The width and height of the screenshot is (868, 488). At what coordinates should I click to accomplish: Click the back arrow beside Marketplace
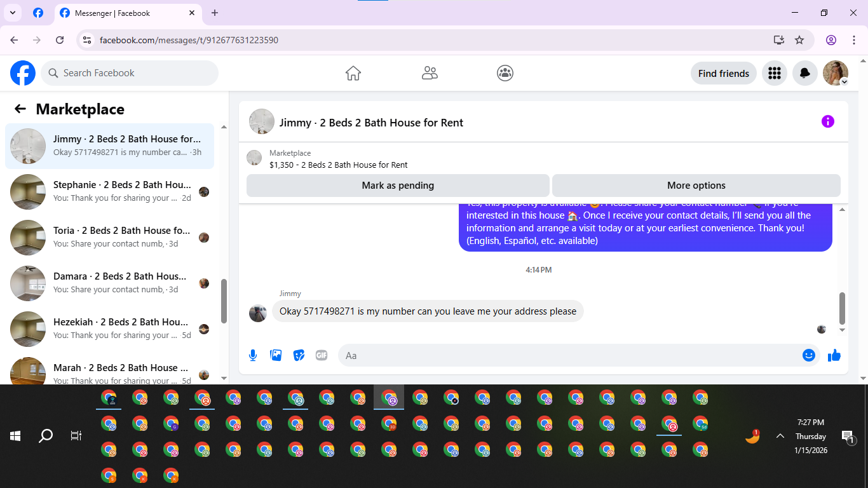pos(20,109)
